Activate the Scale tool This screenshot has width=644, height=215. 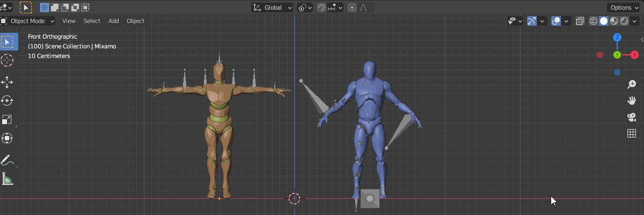[x=8, y=119]
